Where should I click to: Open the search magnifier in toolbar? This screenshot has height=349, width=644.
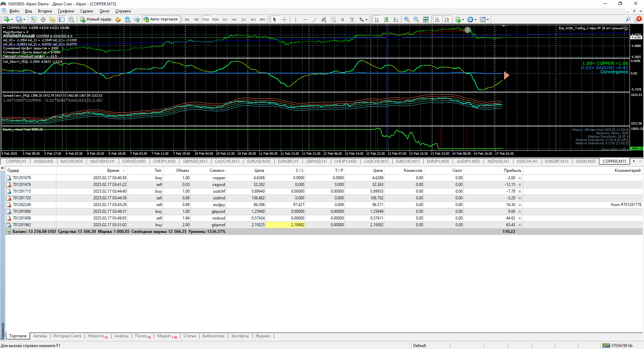click(628, 19)
